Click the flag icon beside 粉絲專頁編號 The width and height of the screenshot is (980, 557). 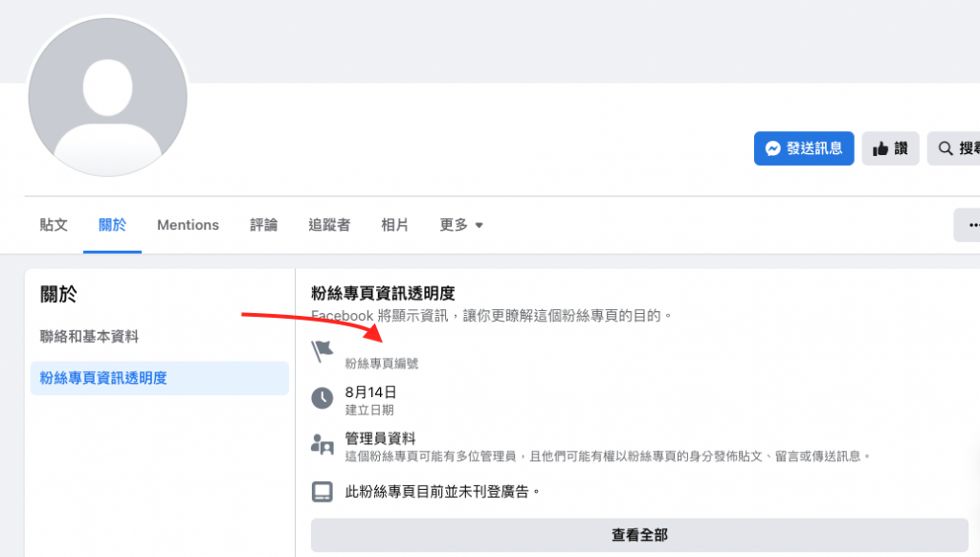[x=322, y=351]
